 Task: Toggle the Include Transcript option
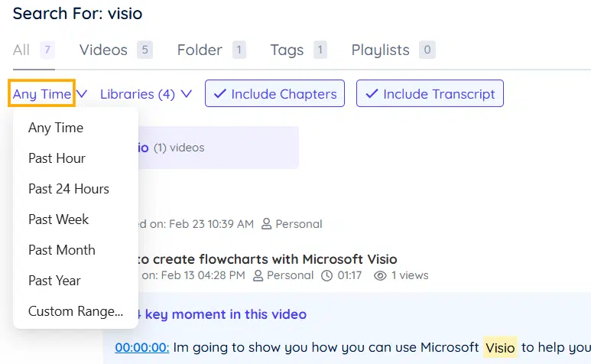[x=430, y=94]
